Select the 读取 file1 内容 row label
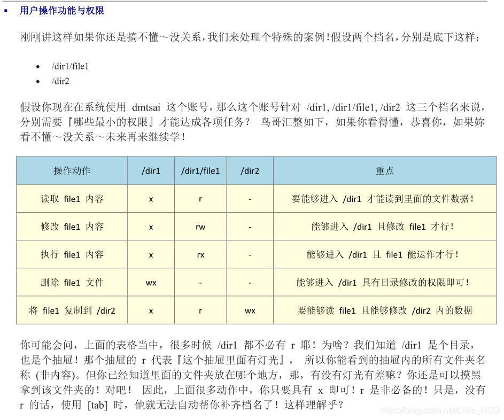Image resolution: width=504 pixels, height=420 pixels. (72, 199)
